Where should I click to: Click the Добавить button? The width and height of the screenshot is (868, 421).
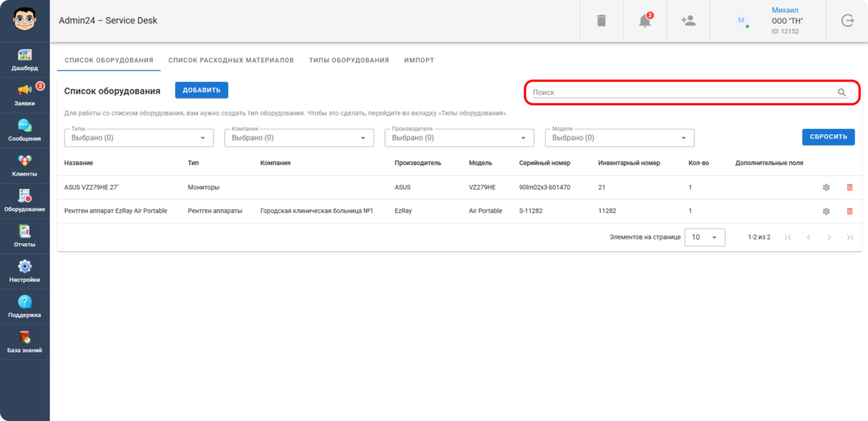click(201, 90)
